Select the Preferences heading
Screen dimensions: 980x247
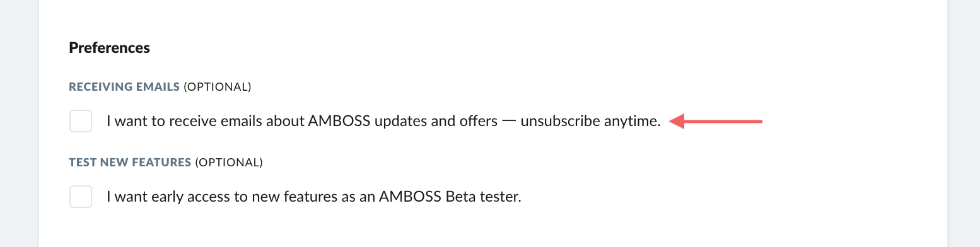109,48
